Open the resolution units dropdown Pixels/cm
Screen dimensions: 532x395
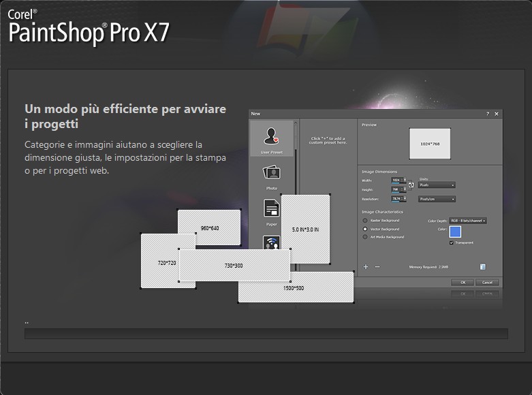click(437, 199)
